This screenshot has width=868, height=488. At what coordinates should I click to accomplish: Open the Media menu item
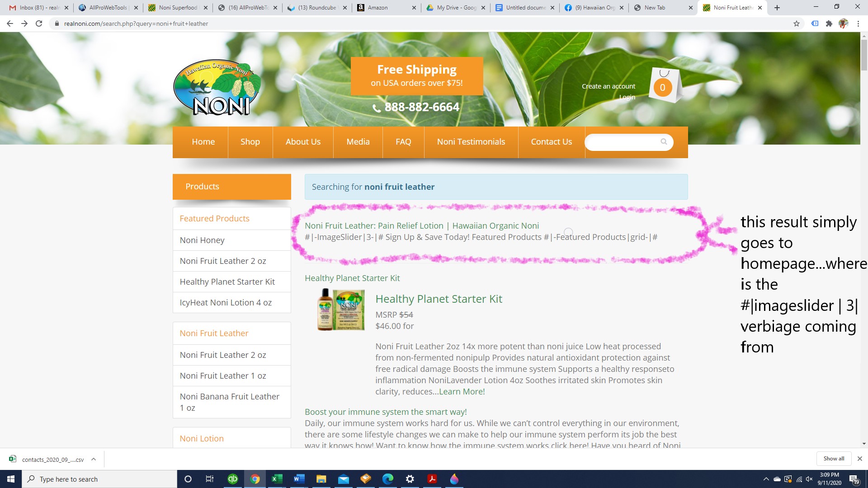358,142
